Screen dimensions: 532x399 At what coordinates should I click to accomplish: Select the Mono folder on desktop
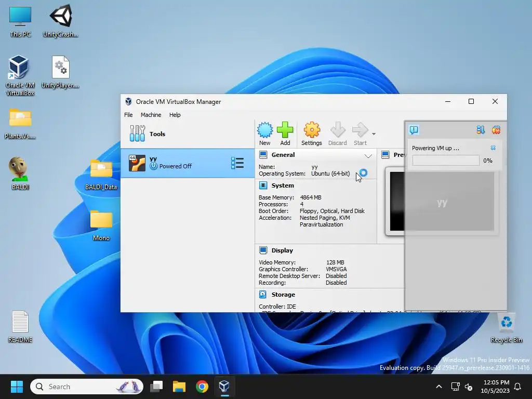101,225
